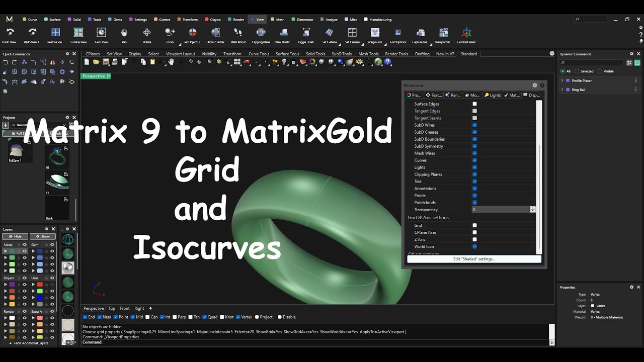This screenshot has height=362, width=644.
Task: Activate the Rotate view tool
Action: pos(147,32)
